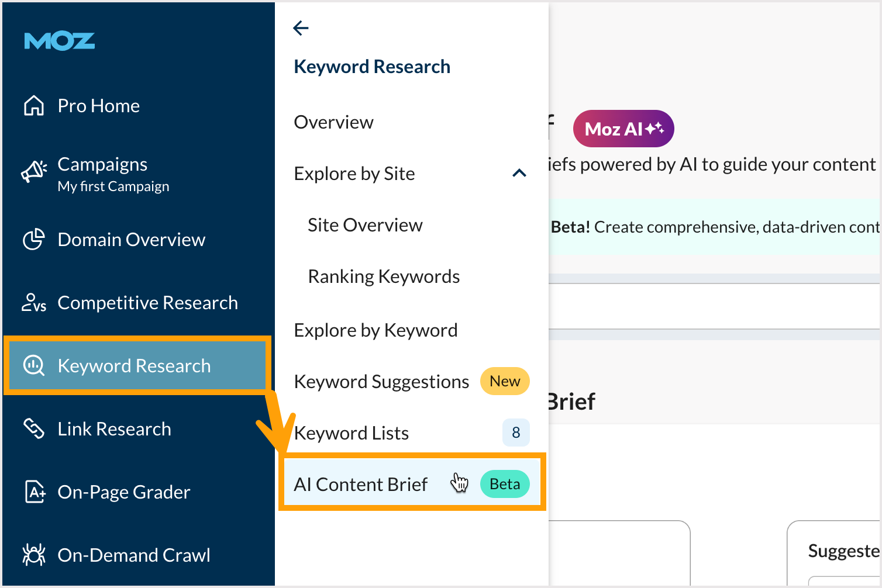882x588 pixels.
Task: Click the back arrow above Keyword Research
Action: tap(300, 28)
